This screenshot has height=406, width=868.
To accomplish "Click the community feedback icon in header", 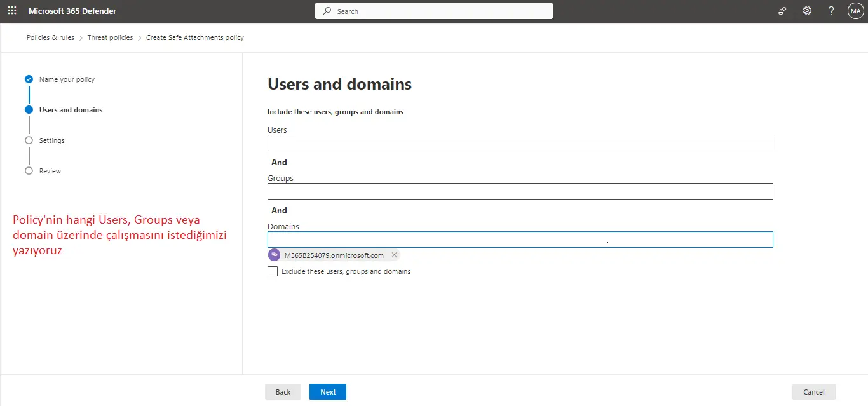I will [x=782, y=11].
